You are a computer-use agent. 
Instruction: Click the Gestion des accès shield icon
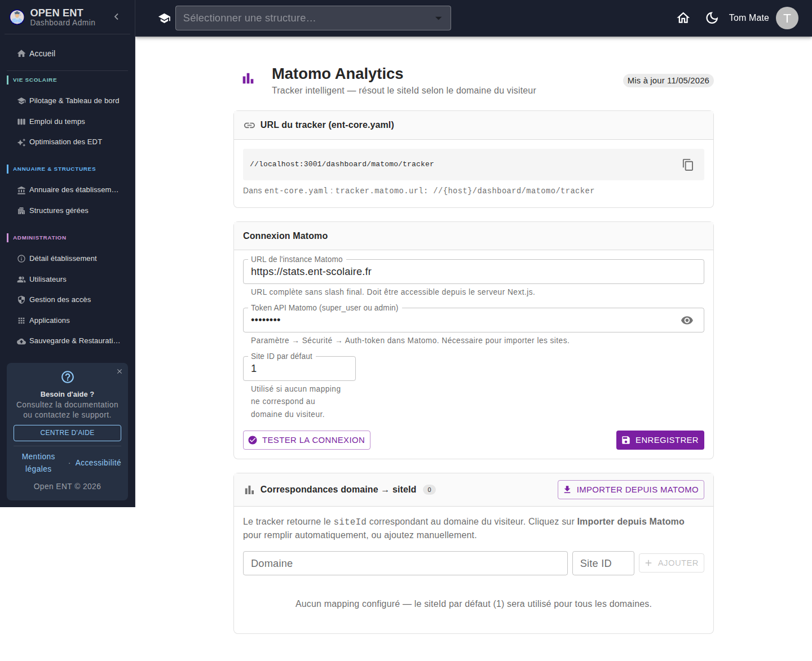pos(21,300)
